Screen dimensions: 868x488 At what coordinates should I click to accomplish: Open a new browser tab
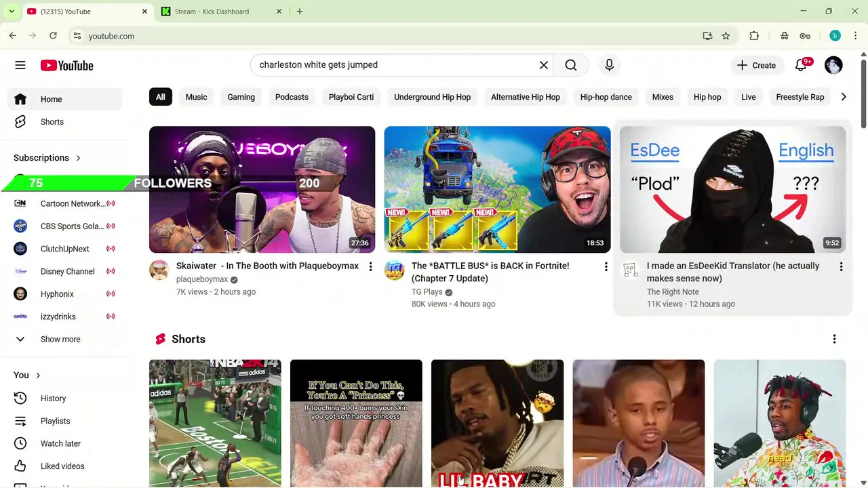click(x=300, y=12)
